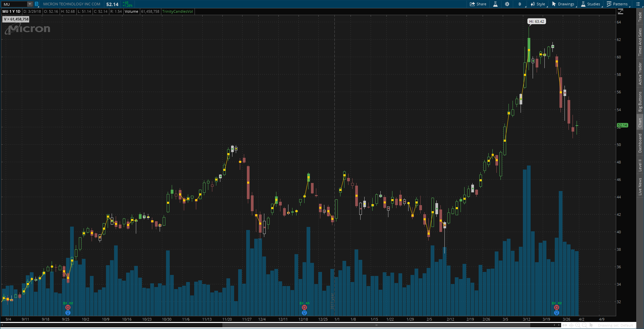This screenshot has height=329, width=644.
Task: Click the blue lightbulb event icon near 3/19
Action: click(556, 313)
